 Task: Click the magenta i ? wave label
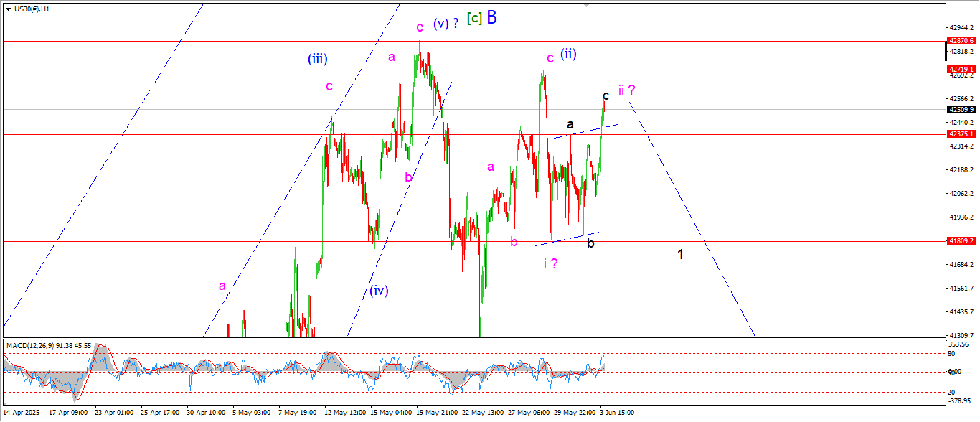pos(551,263)
